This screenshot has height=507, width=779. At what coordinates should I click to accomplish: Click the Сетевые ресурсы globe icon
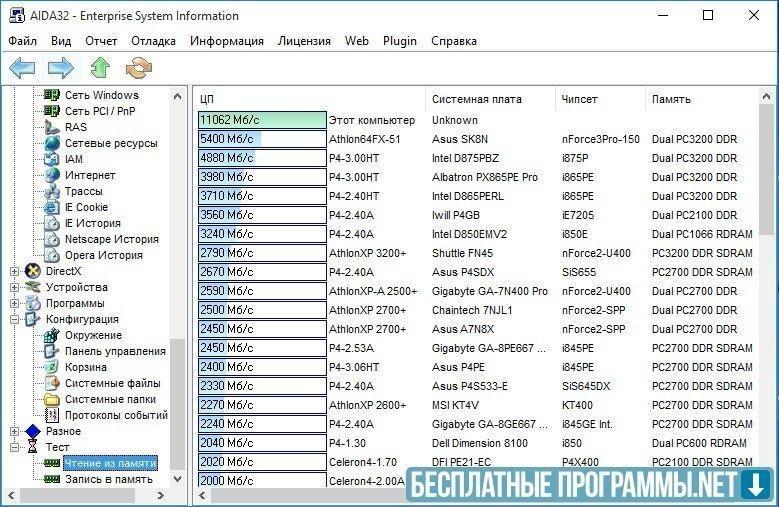pyautogui.click(x=52, y=143)
